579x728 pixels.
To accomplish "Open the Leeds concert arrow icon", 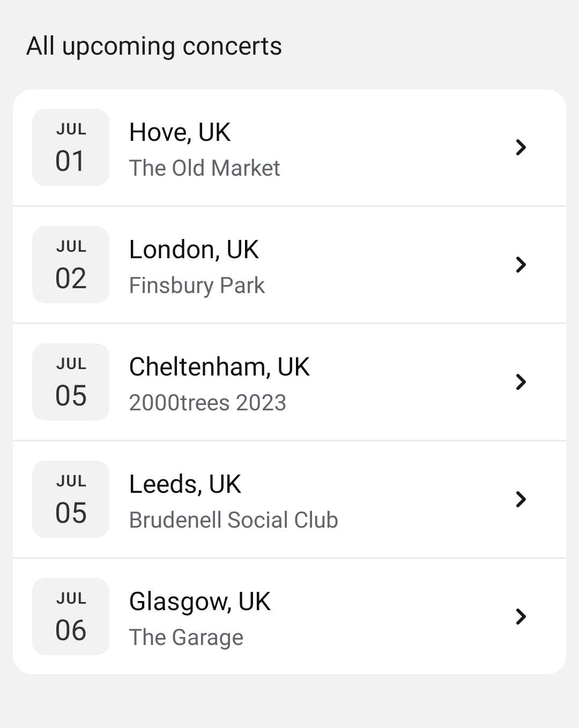I will coord(521,499).
